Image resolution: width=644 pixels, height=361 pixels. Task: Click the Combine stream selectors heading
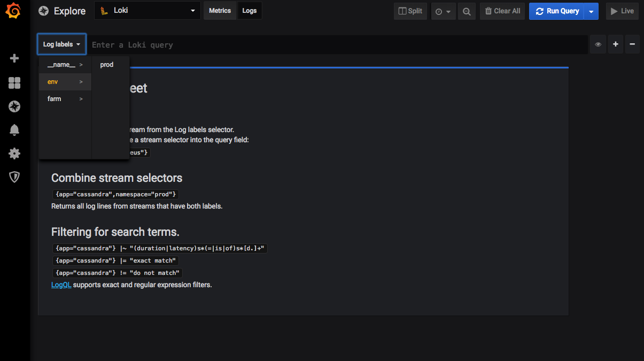click(117, 178)
